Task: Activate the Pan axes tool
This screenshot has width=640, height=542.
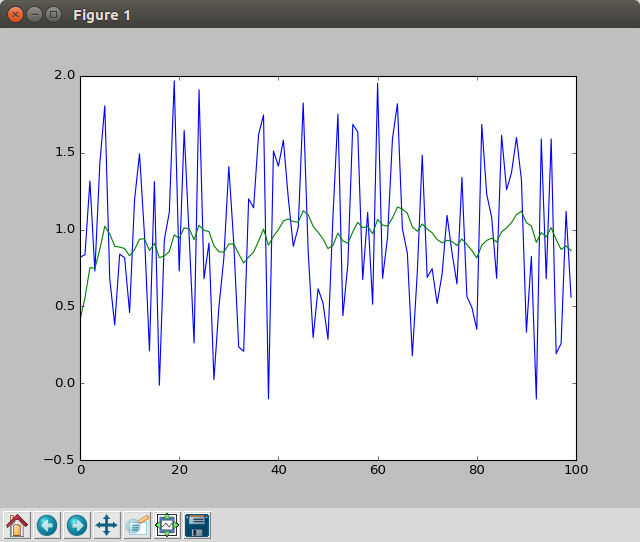Action: click(x=107, y=525)
